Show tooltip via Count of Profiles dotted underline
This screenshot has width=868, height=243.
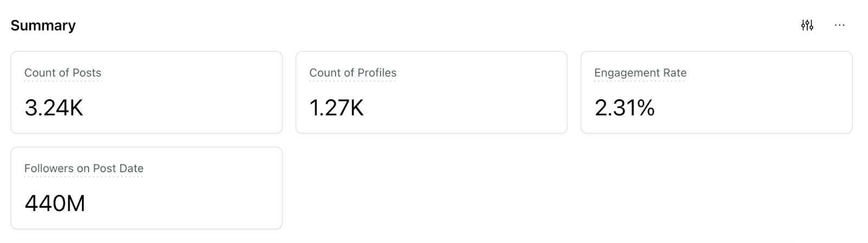pyautogui.click(x=353, y=81)
